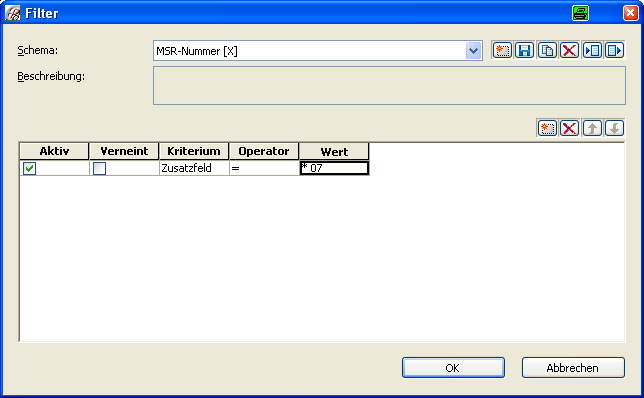Delete the selected filter criterion row
The width and height of the screenshot is (644, 398).
tap(569, 128)
